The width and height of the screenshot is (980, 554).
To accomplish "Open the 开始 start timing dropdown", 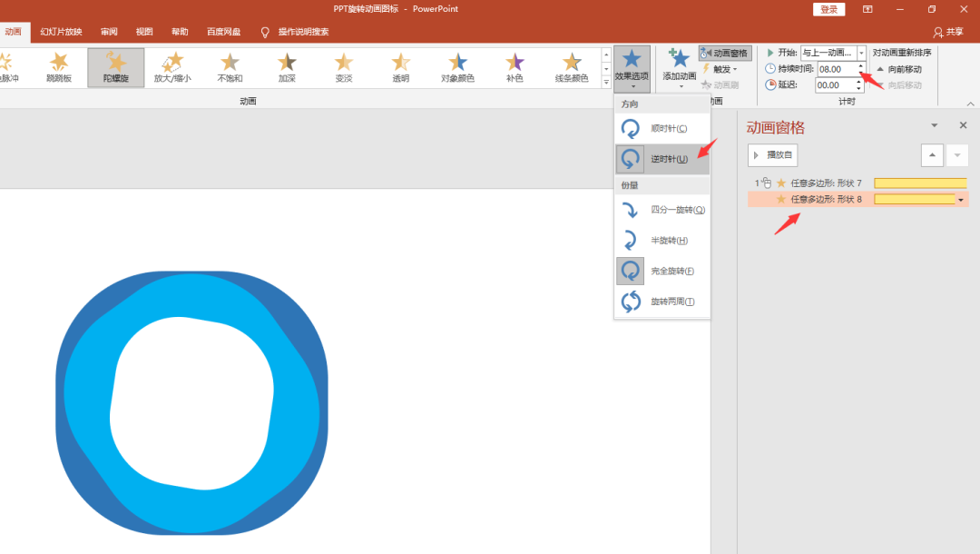I will pos(861,53).
